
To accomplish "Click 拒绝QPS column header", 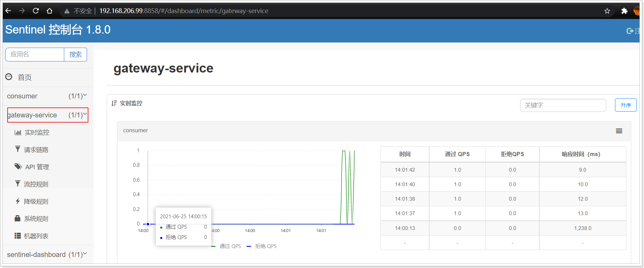I will (512, 154).
